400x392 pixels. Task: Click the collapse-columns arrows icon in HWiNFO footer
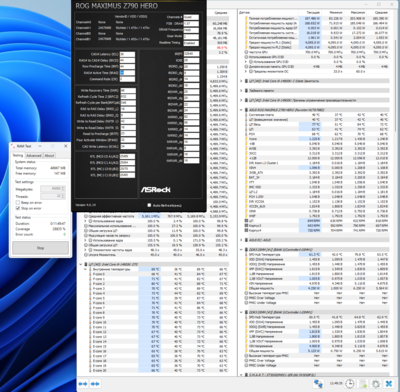[x=95, y=384]
